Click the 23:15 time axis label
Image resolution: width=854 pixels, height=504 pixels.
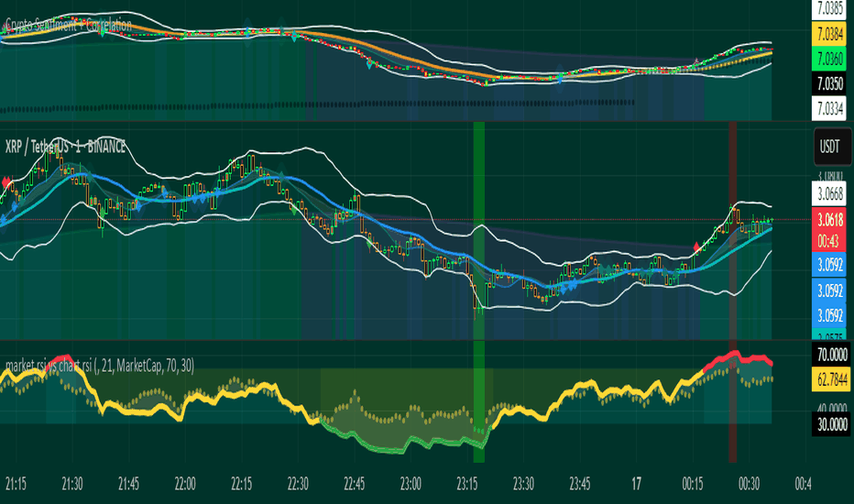click(x=467, y=483)
